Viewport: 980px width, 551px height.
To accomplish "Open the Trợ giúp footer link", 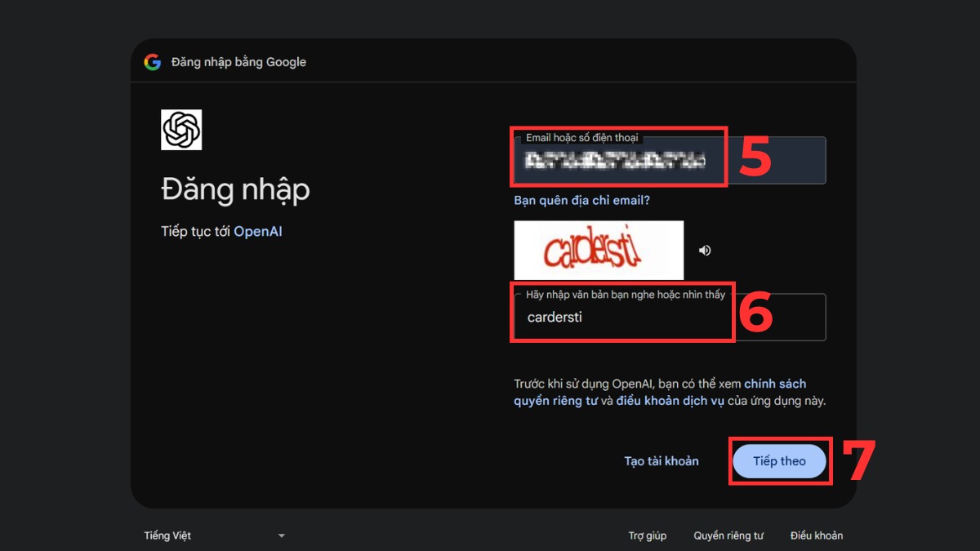I will (648, 535).
